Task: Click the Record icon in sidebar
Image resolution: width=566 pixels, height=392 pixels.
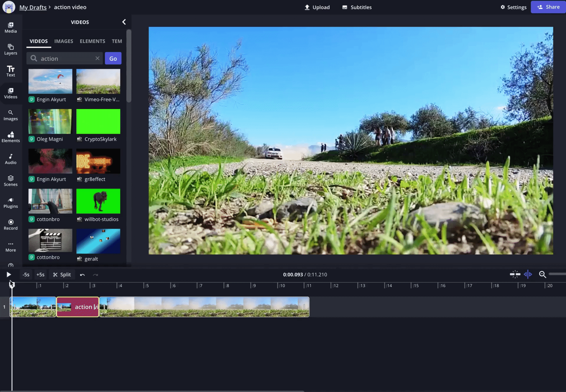Action: point(11,225)
